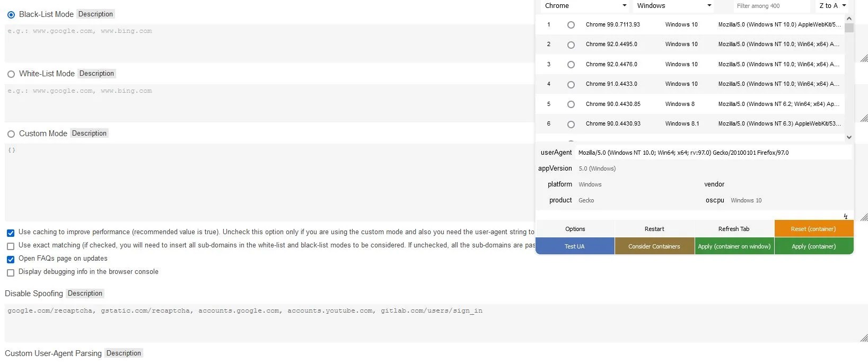Screen dimensions: 868x364
Task: Click the Windows 8.1 cell
Action: coord(682,124)
